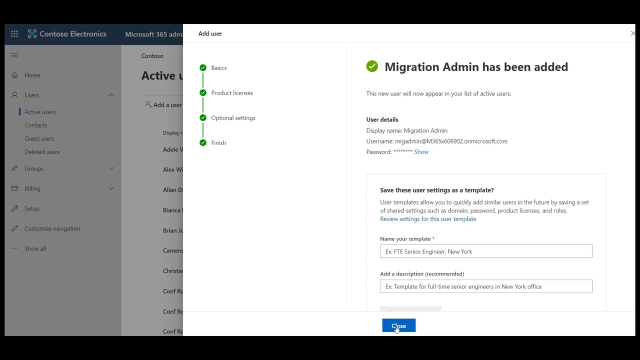Open the app launcher waffle icon
This screenshot has width=640, height=360.
click(14, 34)
